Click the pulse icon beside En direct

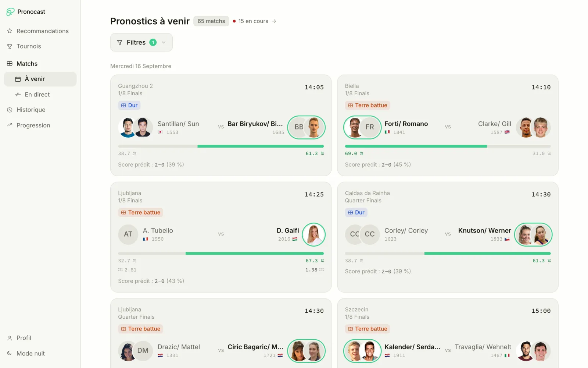[18, 95]
